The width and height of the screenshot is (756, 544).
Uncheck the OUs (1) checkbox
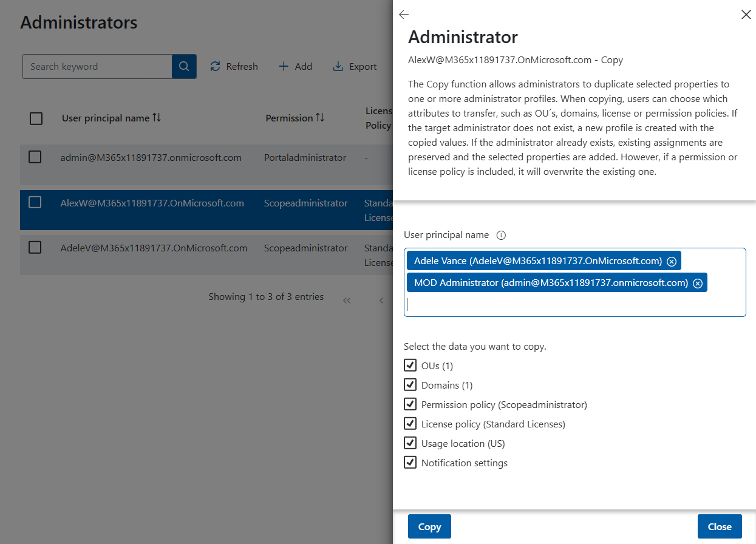click(x=410, y=365)
